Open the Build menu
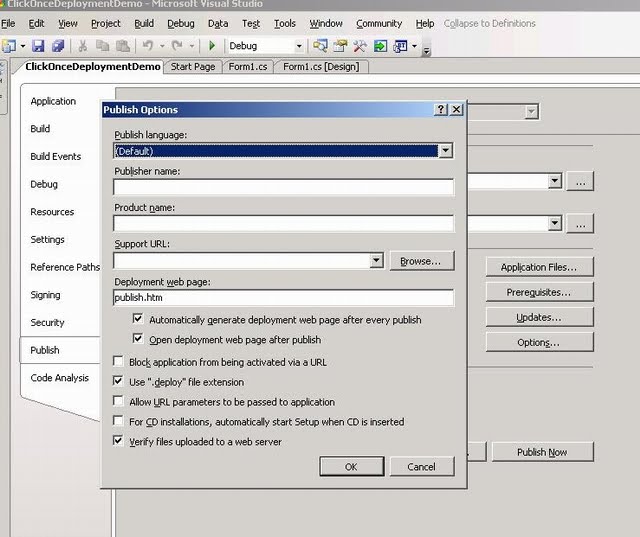The width and height of the screenshot is (640, 537). pos(144,24)
